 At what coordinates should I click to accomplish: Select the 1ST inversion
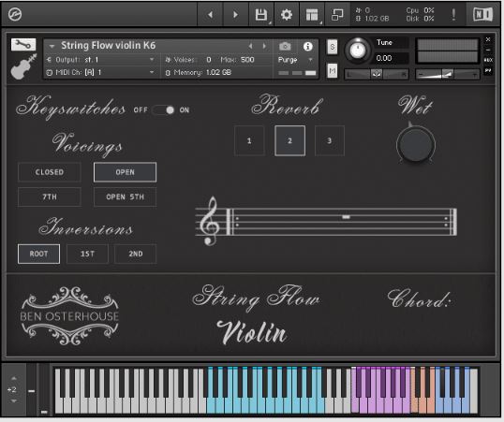(87, 254)
